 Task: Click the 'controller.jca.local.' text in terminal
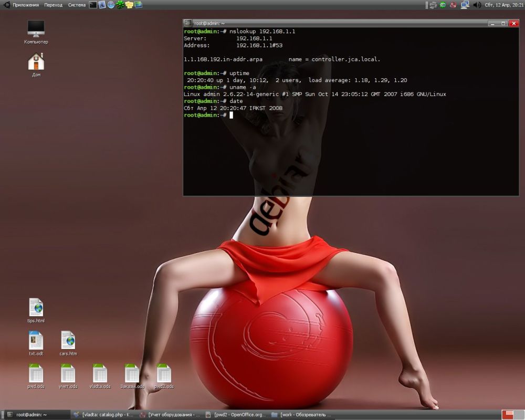tap(346, 59)
